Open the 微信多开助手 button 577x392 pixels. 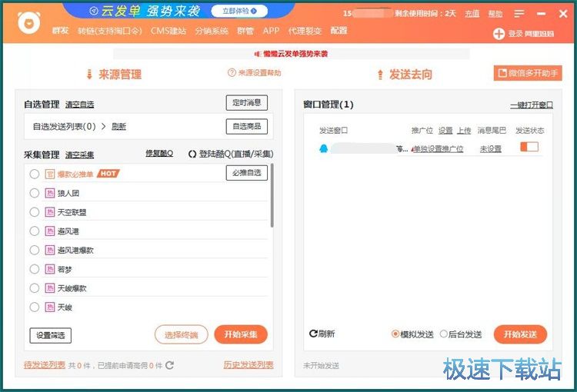pyautogui.click(x=528, y=73)
